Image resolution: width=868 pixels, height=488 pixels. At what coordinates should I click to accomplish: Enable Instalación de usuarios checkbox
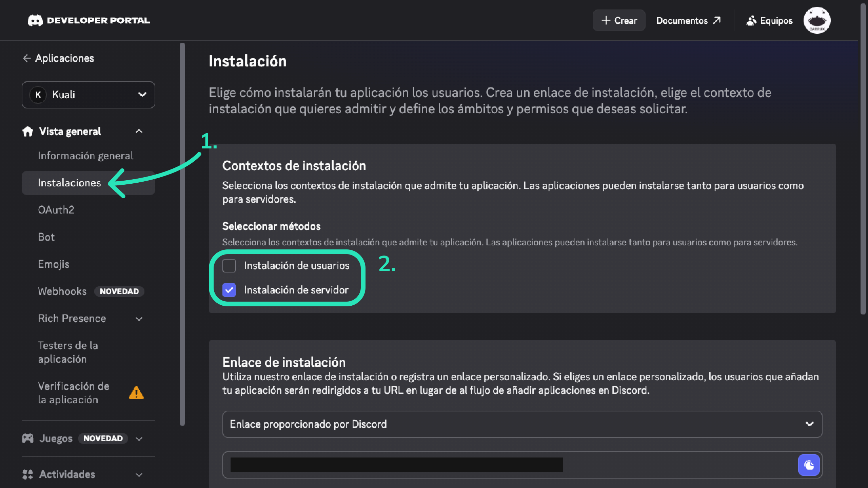pyautogui.click(x=229, y=266)
